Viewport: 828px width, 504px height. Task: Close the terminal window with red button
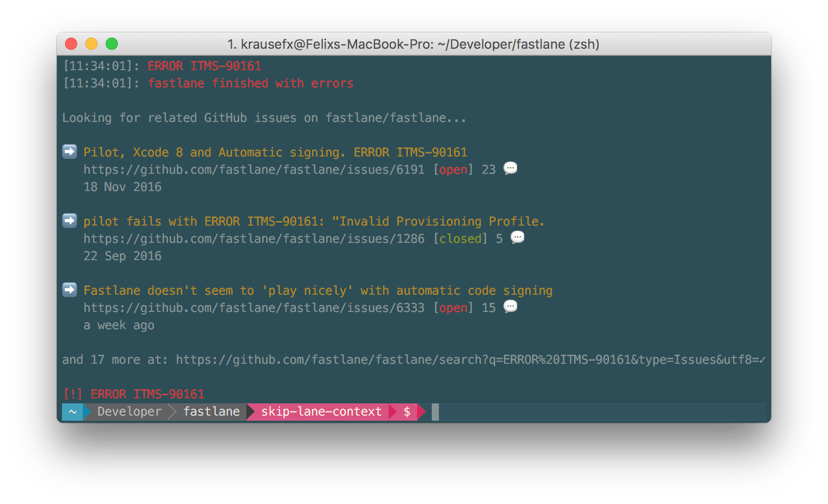pyautogui.click(x=71, y=44)
